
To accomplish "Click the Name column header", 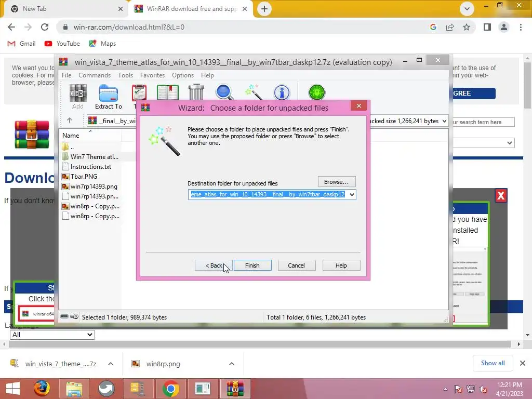I will coord(90,136).
